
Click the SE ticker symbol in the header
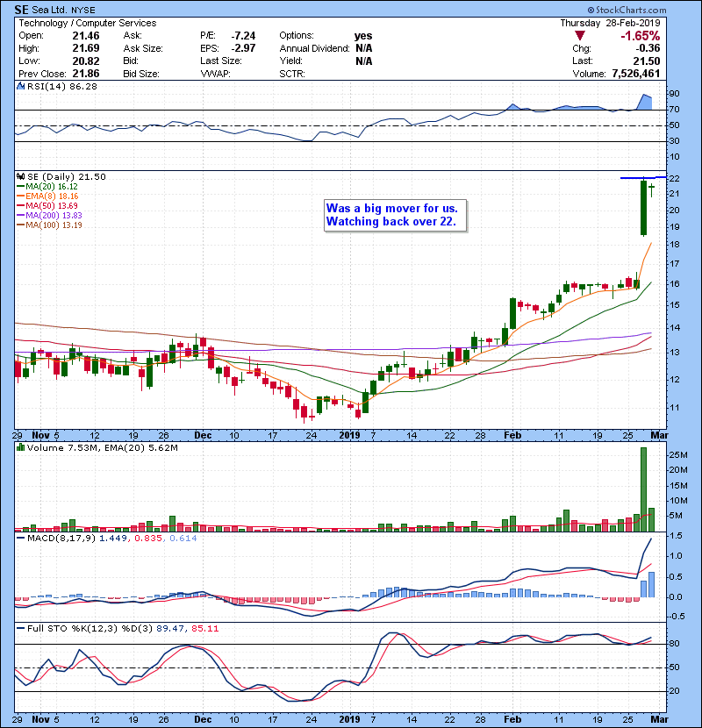tap(21, 10)
